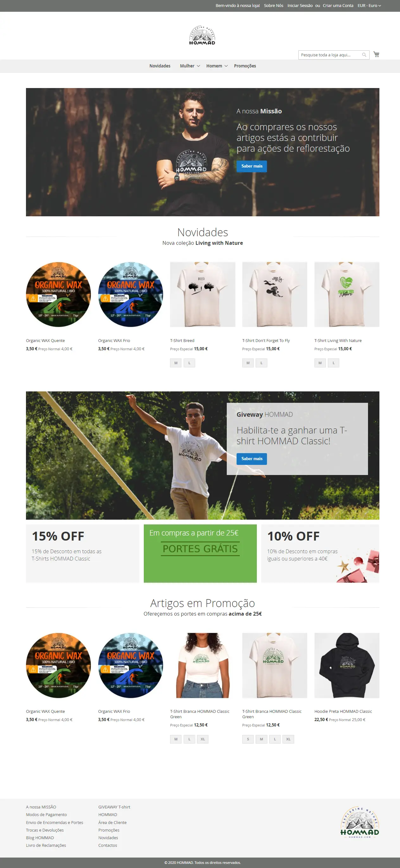
Task: Open Hoodie Preta HOMMAD Classic image
Action: (x=347, y=665)
